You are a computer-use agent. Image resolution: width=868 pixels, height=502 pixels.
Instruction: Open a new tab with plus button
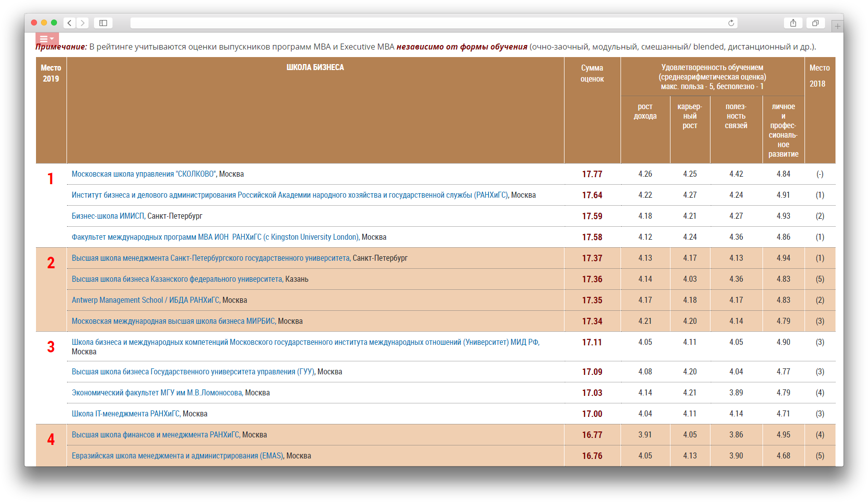tap(837, 26)
